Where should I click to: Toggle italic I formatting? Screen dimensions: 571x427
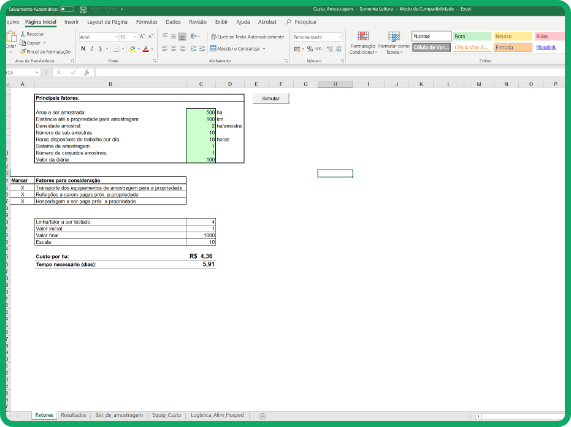coord(92,48)
